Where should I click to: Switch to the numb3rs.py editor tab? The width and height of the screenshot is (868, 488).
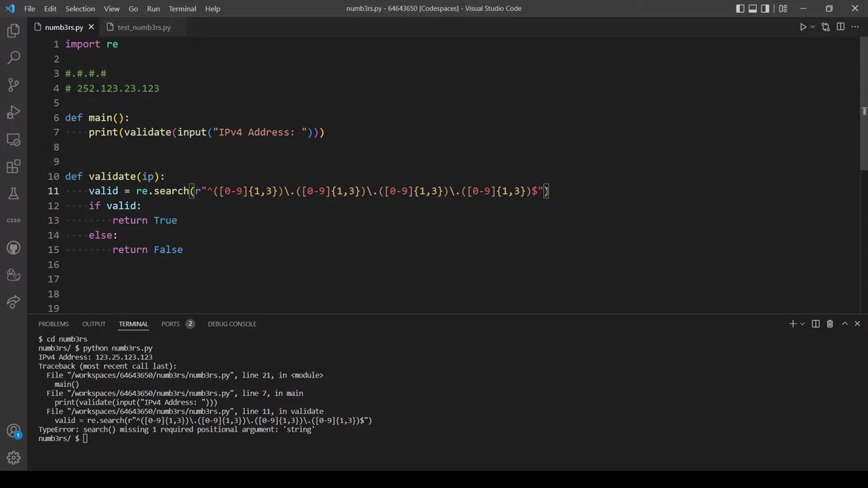(x=64, y=27)
